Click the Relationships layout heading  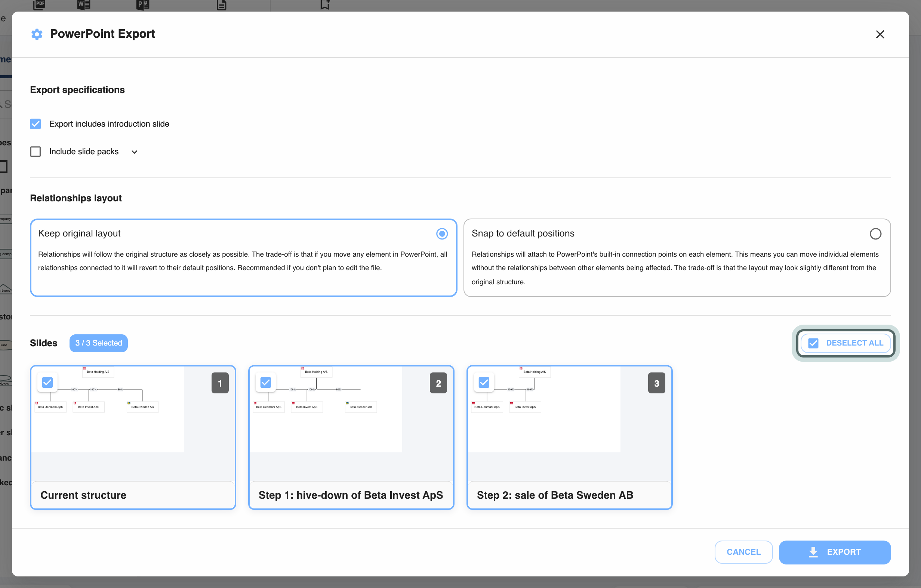(76, 198)
